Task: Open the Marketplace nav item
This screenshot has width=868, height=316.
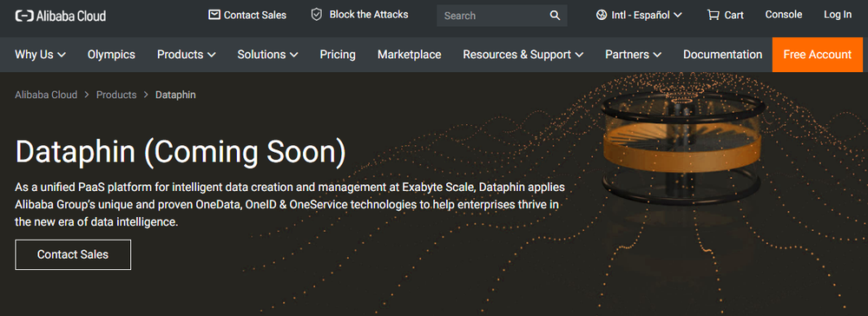Action: point(409,54)
